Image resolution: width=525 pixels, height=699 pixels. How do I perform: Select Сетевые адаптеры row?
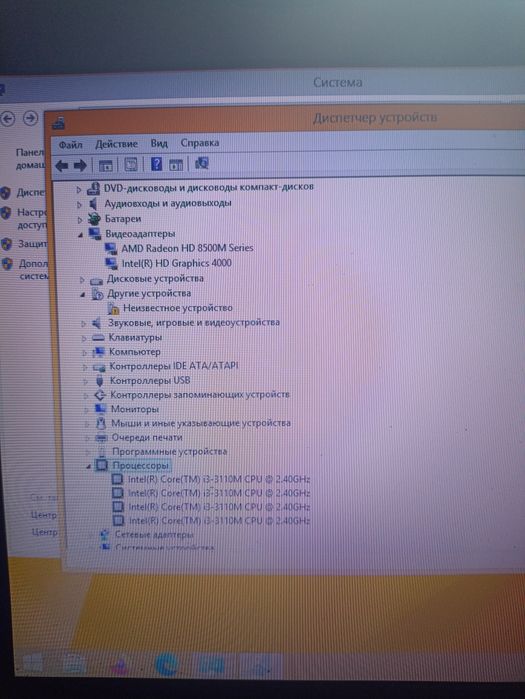[154, 534]
